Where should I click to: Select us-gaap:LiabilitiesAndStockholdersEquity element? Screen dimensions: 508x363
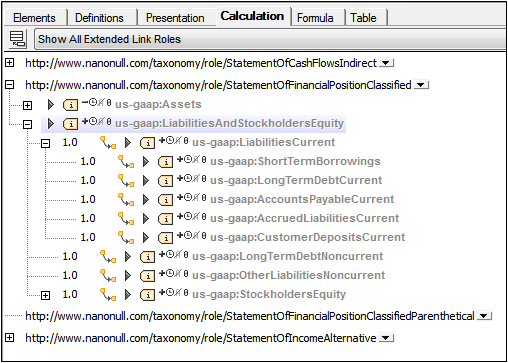(x=229, y=123)
